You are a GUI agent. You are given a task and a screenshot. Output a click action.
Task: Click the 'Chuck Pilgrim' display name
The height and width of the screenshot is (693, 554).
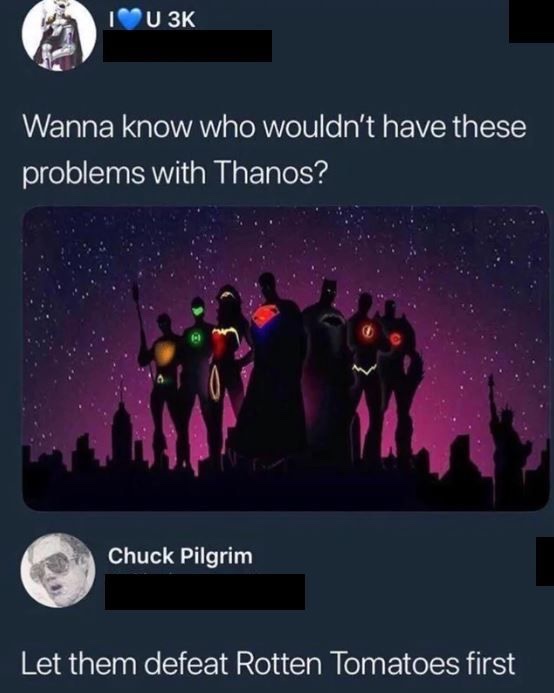tap(180, 556)
